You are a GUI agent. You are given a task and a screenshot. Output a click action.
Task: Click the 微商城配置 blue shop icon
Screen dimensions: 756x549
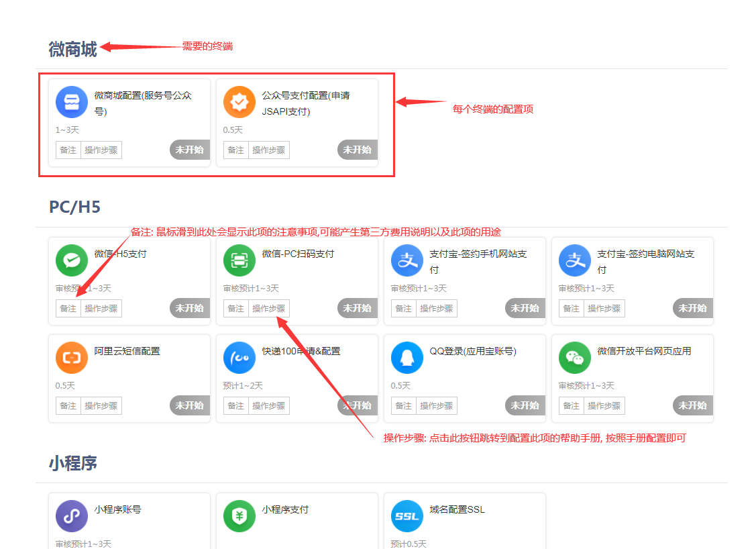coord(72,102)
